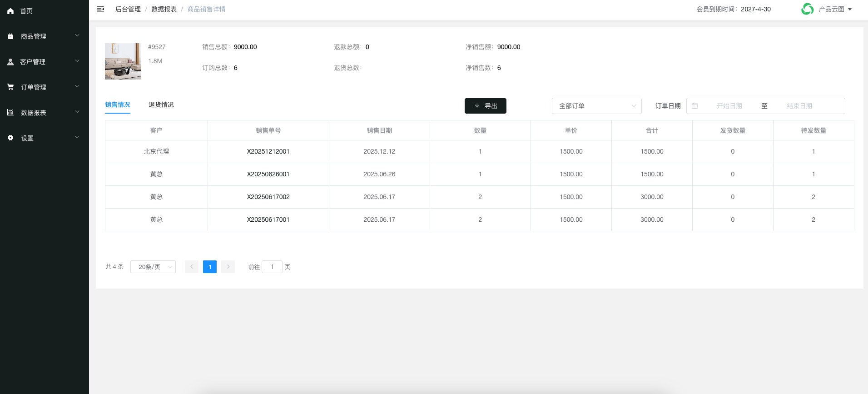Image resolution: width=868 pixels, height=394 pixels.
Task: Expand the 数据报表 submenu arrow
Action: pos(77,112)
